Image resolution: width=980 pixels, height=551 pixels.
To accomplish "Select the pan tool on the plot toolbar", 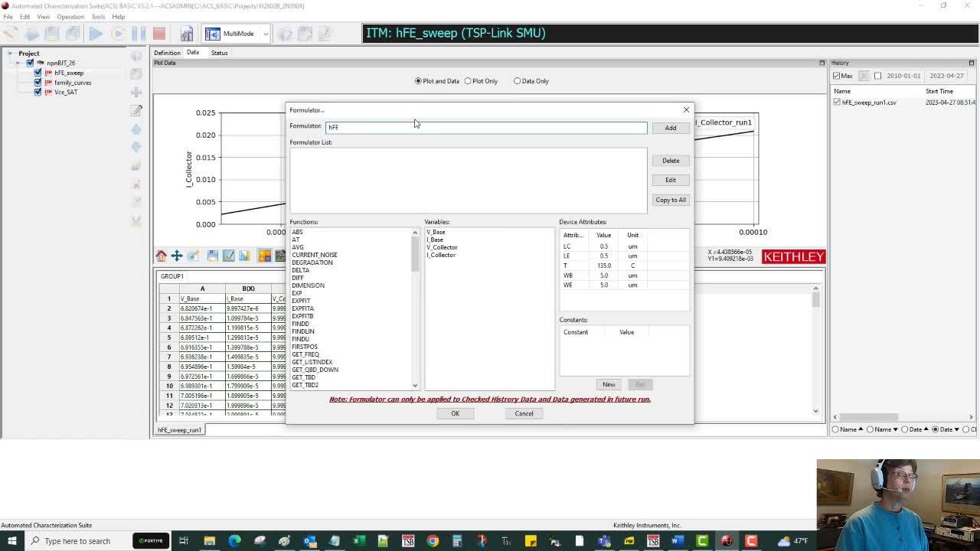I will [x=178, y=256].
